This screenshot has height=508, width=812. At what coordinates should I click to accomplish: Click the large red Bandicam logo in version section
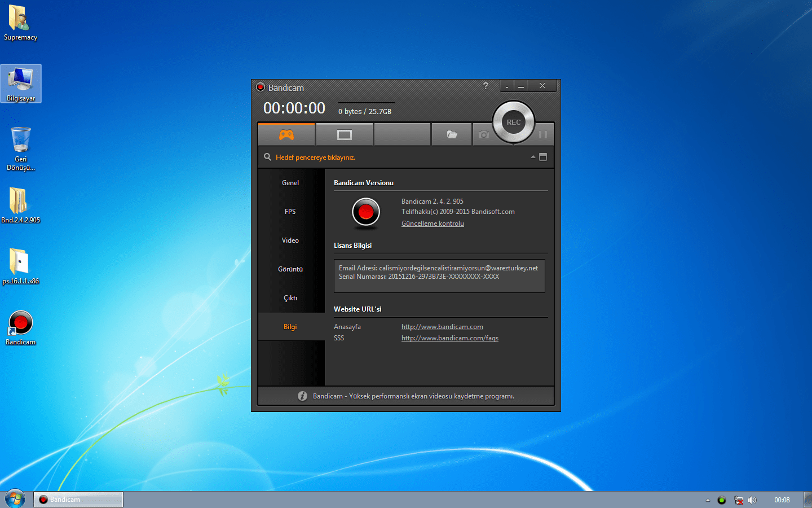pyautogui.click(x=366, y=212)
